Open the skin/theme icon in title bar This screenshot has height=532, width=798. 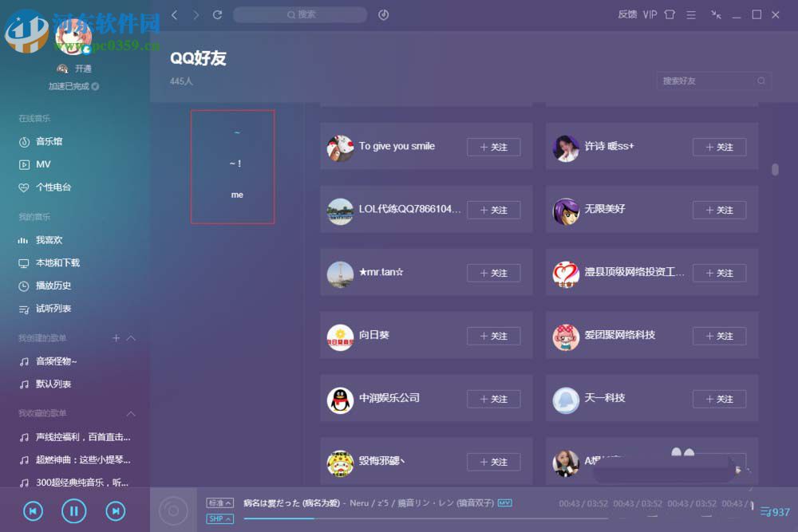coord(669,14)
